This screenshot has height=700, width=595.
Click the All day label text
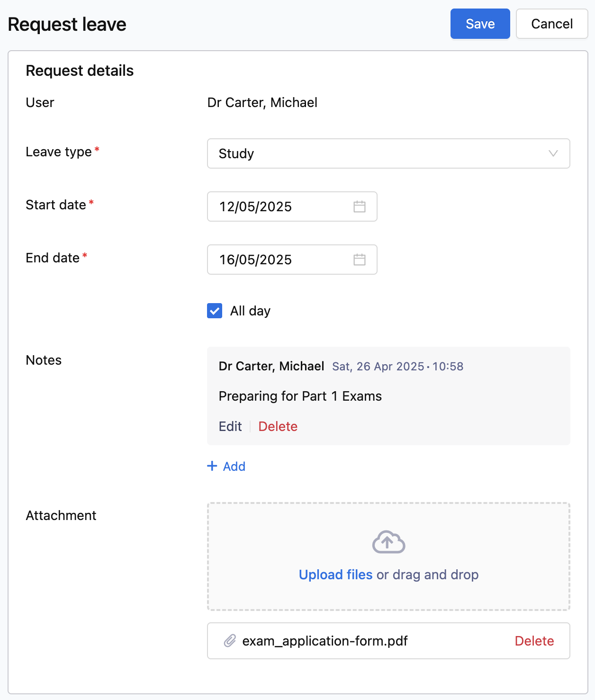[x=250, y=311]
